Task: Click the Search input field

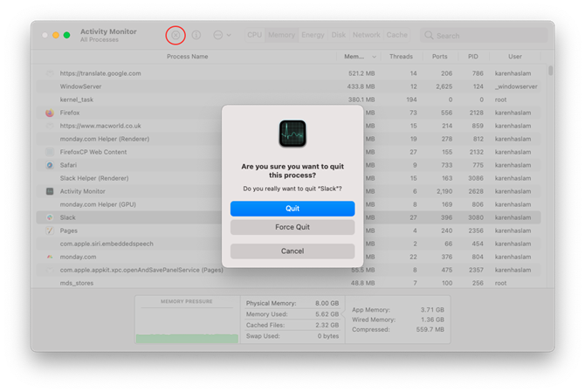Action: (484, 36)
